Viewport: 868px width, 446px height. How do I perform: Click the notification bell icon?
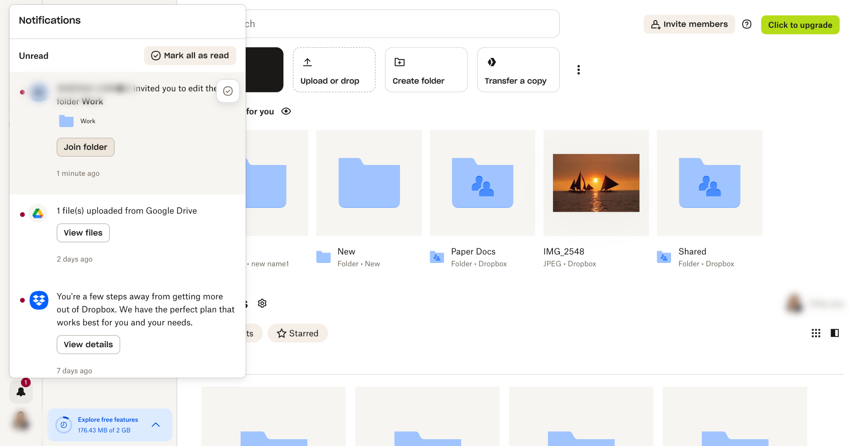(21, 392)
